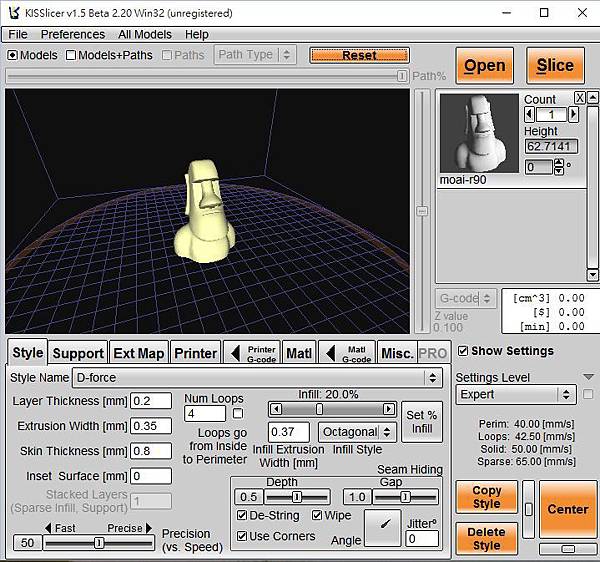This screenshot has height=562, width=600.
Task: Select the moai-r90 model thumbnail
Action: 479,133
